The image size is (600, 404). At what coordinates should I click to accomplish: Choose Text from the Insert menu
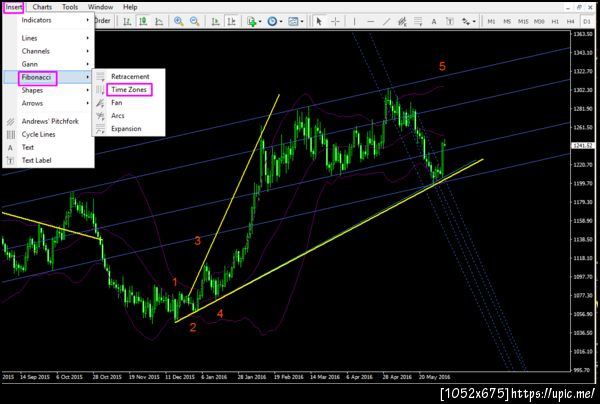[x=49, y=147]
